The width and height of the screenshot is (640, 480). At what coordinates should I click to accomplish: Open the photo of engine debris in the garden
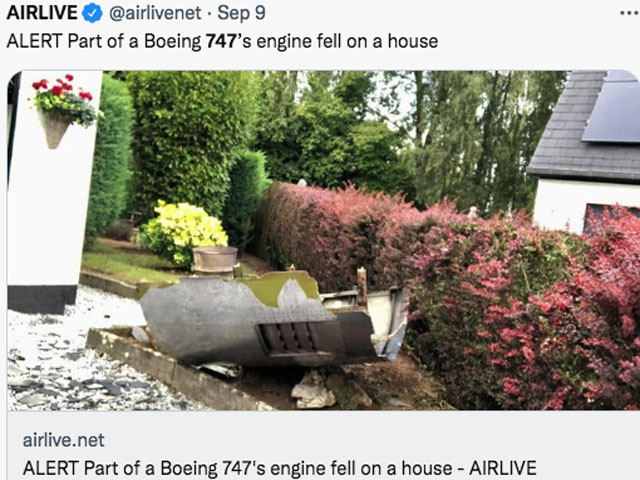[x=323, y=240]
